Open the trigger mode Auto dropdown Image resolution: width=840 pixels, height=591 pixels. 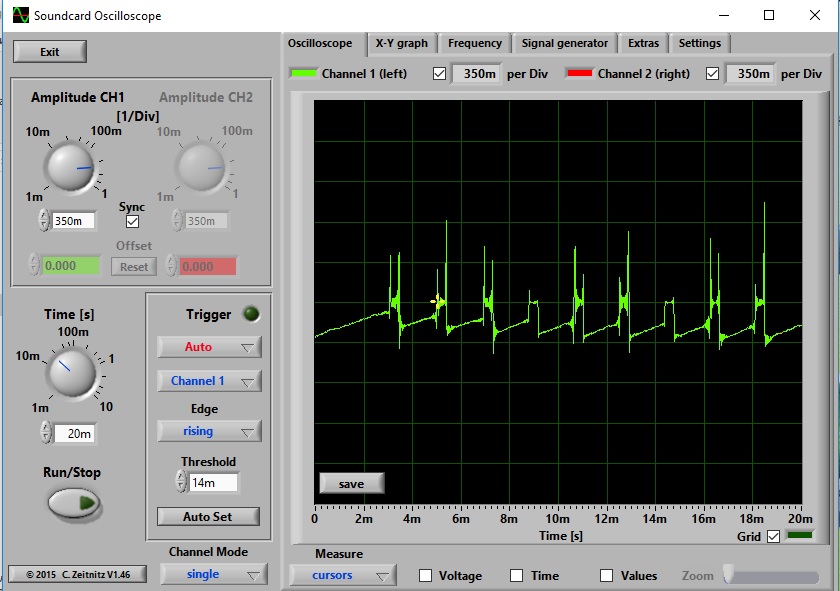point(209,347)
